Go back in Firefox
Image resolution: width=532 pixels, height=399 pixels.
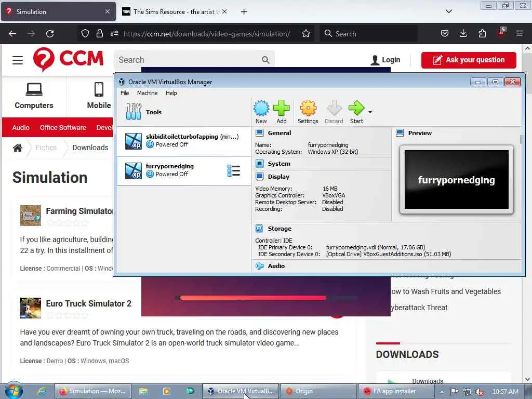(x=12, y=34)
